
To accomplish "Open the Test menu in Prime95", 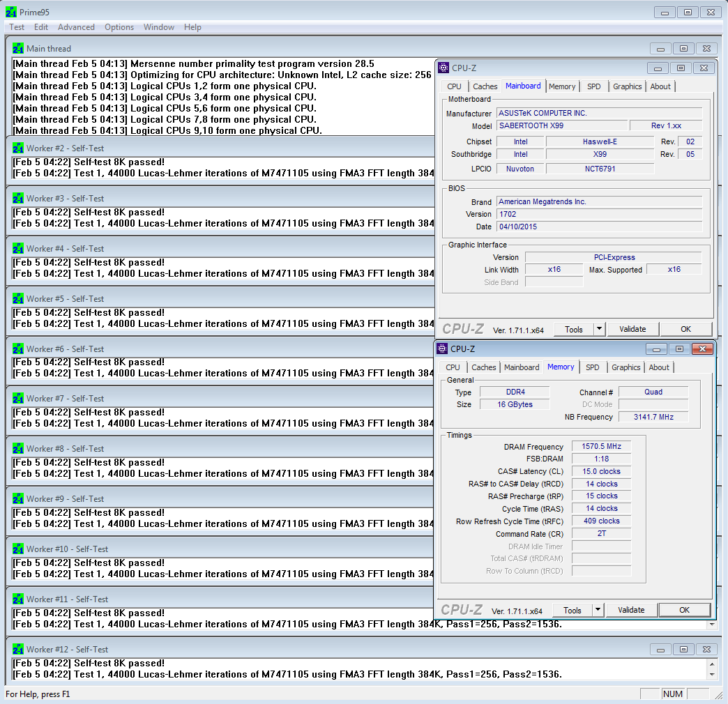I will click(x=17, y=27).
